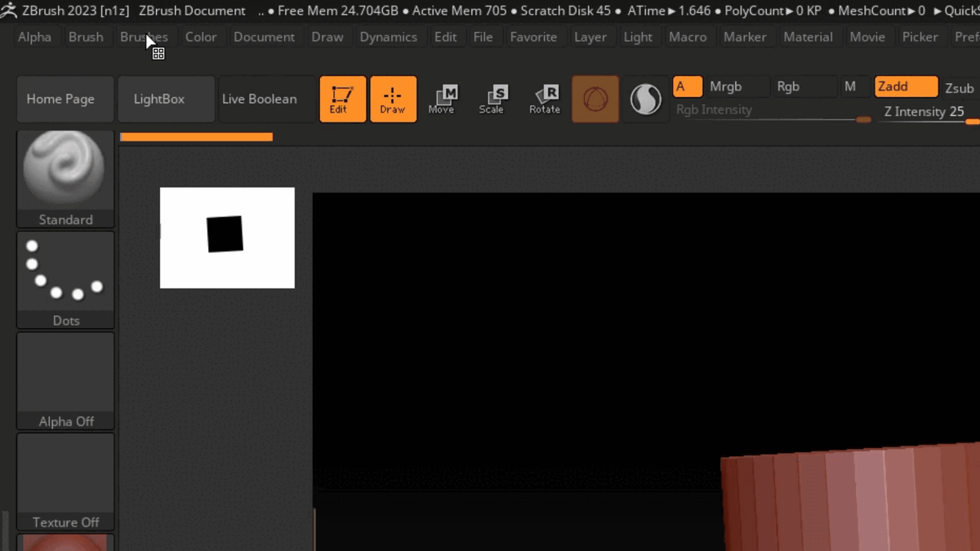The width and height of the screenshot is (980, 551).
Task: Click the Sculptris Pro swirl icon
Action: click(x=645, y=100)
